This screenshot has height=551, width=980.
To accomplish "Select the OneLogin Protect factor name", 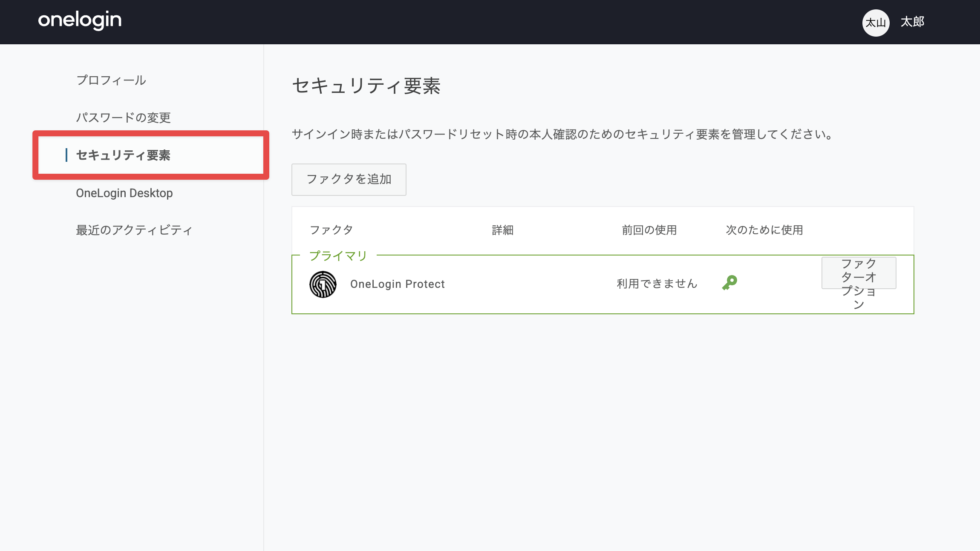I will click(398, 284).
